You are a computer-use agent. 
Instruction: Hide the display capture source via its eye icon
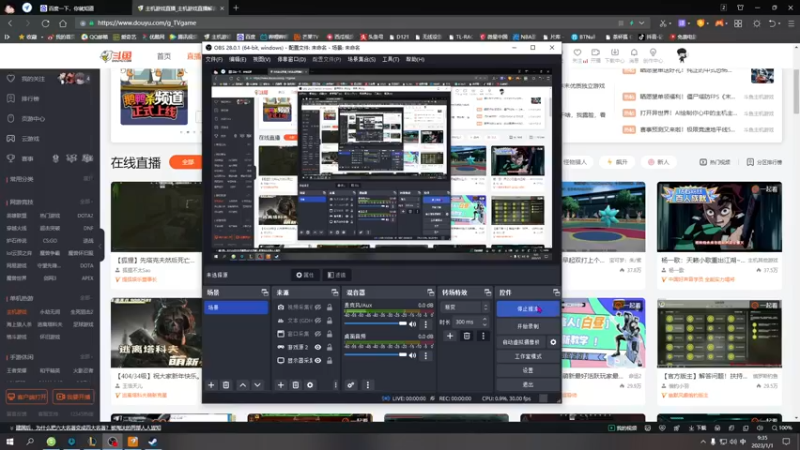pos(318,360)
